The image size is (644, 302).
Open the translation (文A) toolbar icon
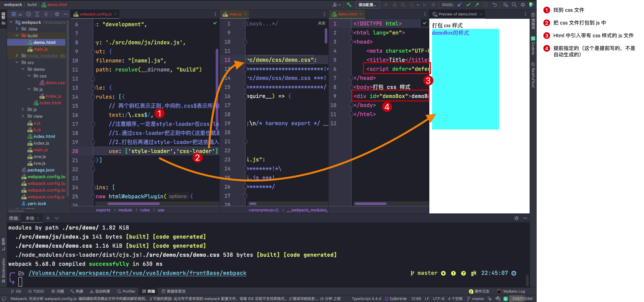(505, 5)
